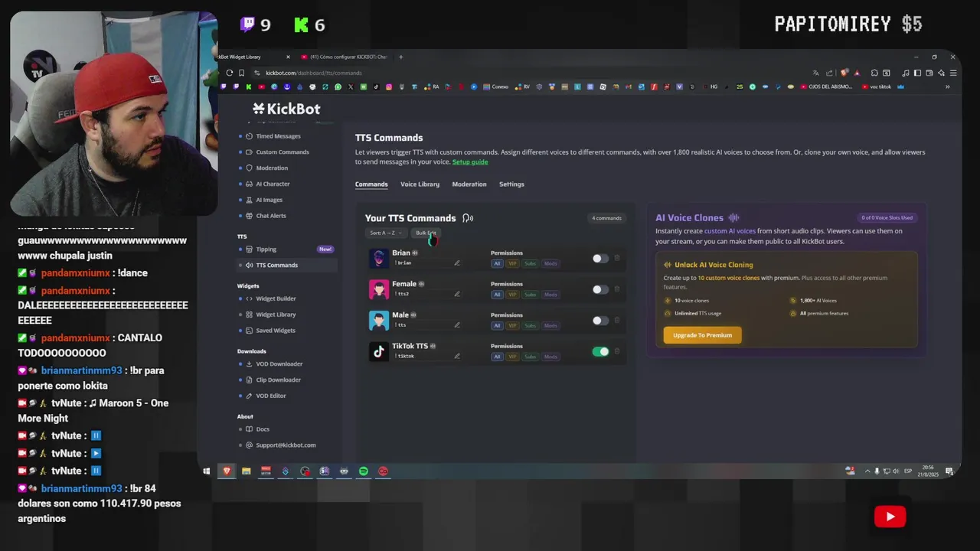Click the 4 commands count badge
Viewport: 980px width, 551px height.
606,218
